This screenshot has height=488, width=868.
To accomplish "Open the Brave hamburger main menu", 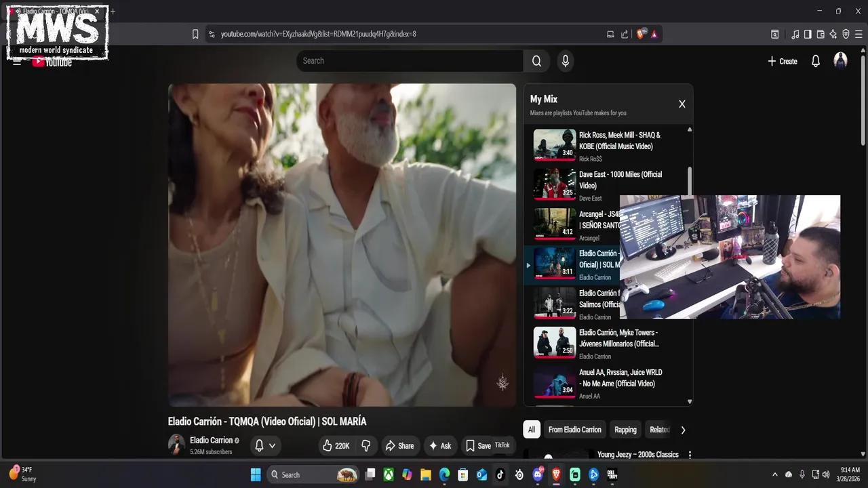I will coord(859,34).
